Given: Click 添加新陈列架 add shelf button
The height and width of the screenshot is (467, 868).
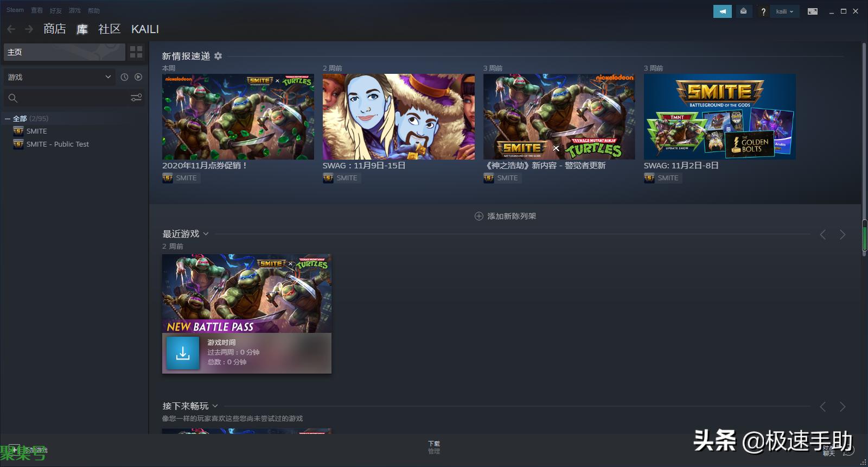Looking at the screenshot, I should pyautogui.click(x=505, y=216).
